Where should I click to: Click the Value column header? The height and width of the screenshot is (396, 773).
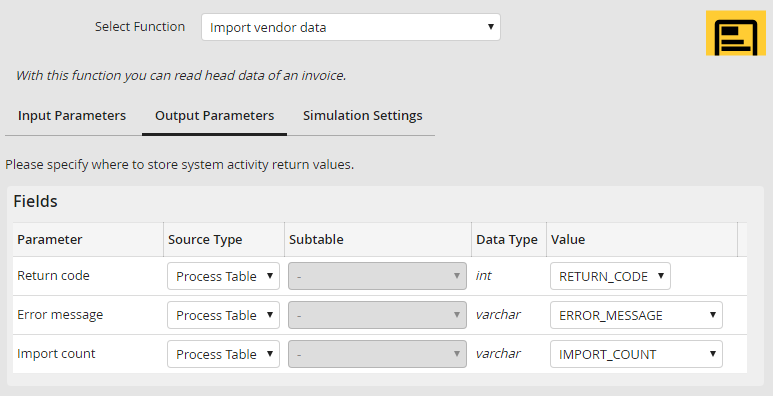point(642,240)
